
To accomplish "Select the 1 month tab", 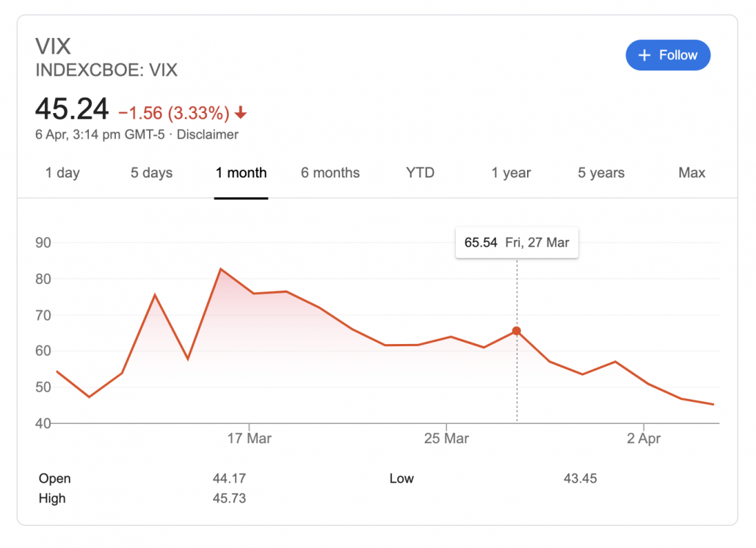I will pyautogui.click(x=241, y=173).
